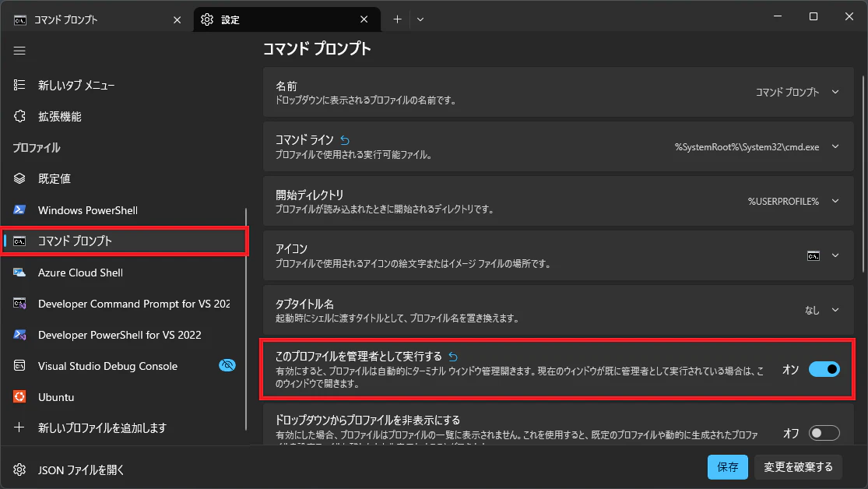Click the %USERPROFILE% value
Screen dimensions: 868x489
tap(783, 202)
